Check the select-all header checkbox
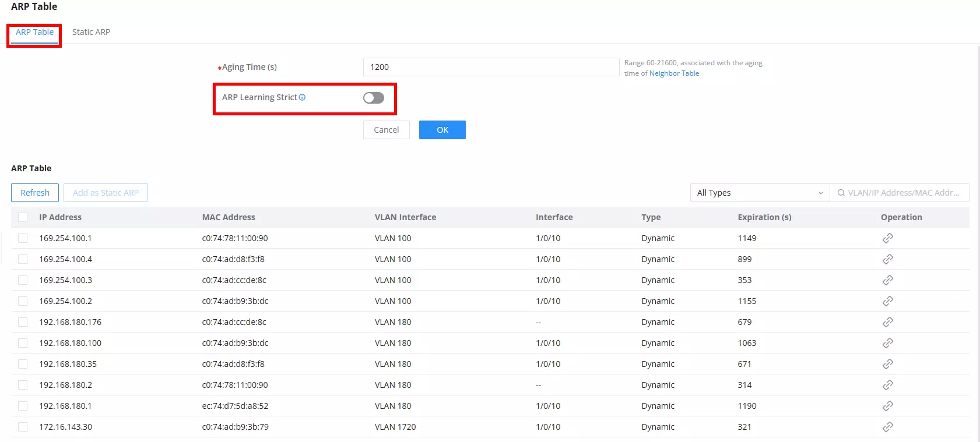The height and width of the screenshot is (442, 980). pos(23,217)
